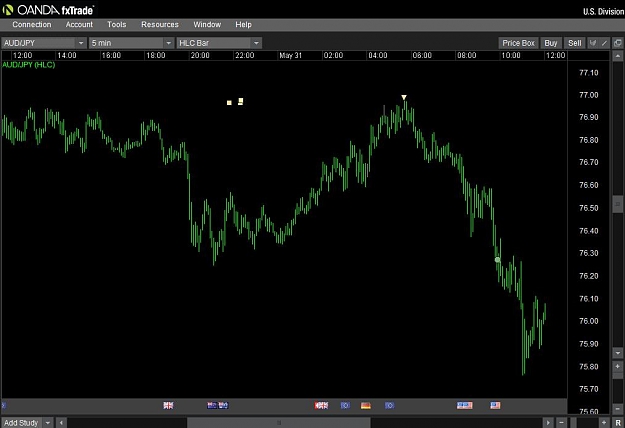Open the Account menu
This screenshot has height=428, width=625.
pyautogui.click(x=79, y=25)
